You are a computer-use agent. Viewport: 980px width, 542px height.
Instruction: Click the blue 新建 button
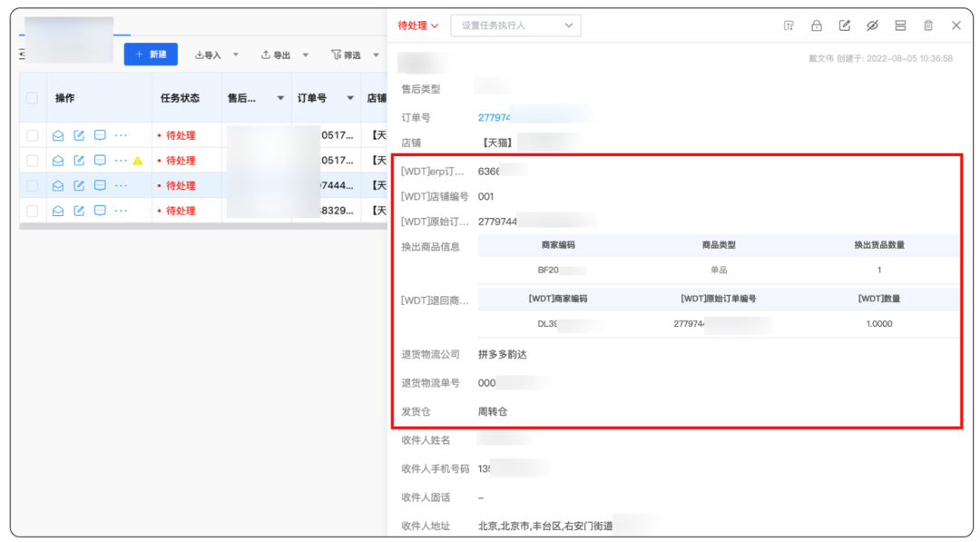pos(151,54)
